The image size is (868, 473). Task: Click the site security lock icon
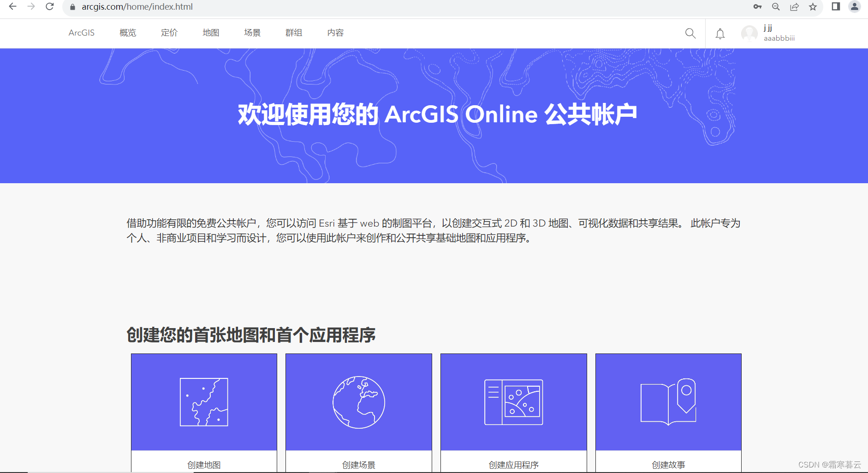72,7
